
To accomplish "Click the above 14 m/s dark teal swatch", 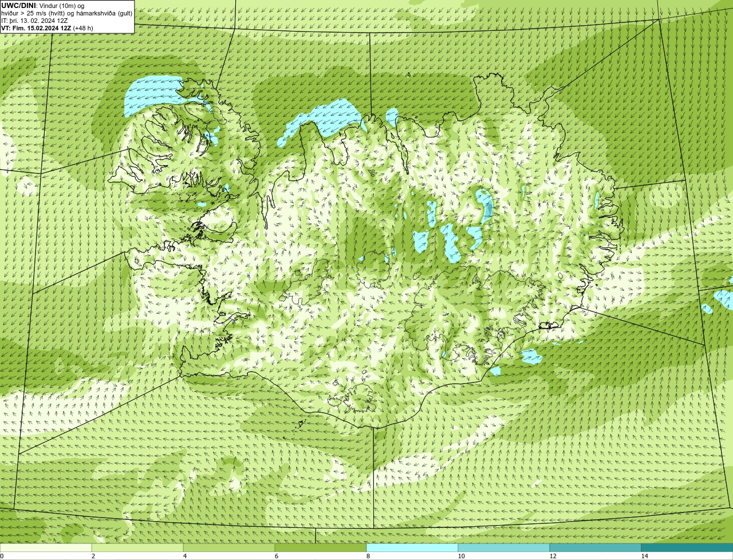I will point(687,547).
